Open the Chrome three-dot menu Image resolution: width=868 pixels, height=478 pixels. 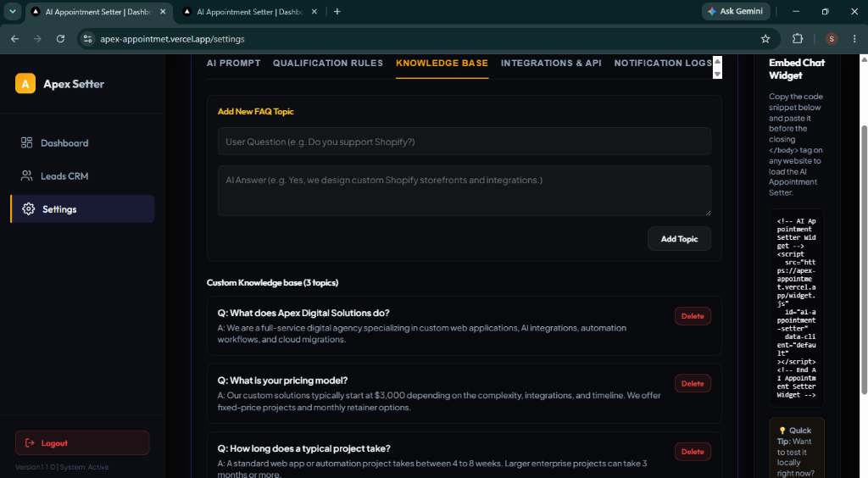coord(854,39)
